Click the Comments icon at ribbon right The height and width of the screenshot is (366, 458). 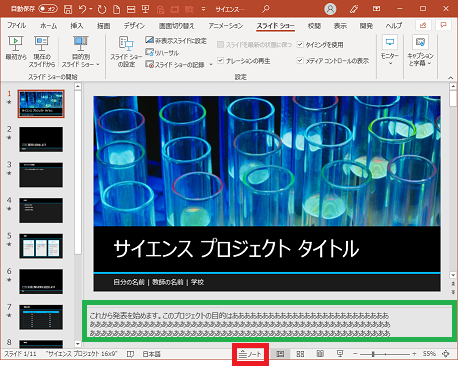[443, 25]
